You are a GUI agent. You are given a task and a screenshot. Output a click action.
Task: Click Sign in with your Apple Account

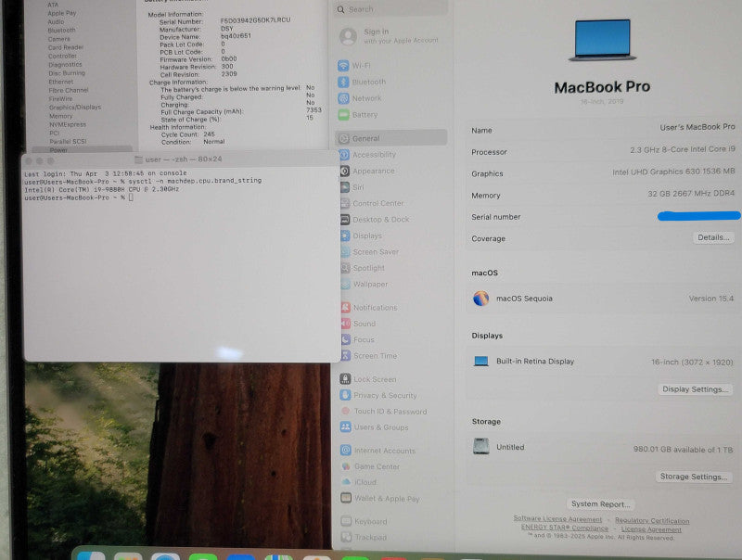click(390, 36)
